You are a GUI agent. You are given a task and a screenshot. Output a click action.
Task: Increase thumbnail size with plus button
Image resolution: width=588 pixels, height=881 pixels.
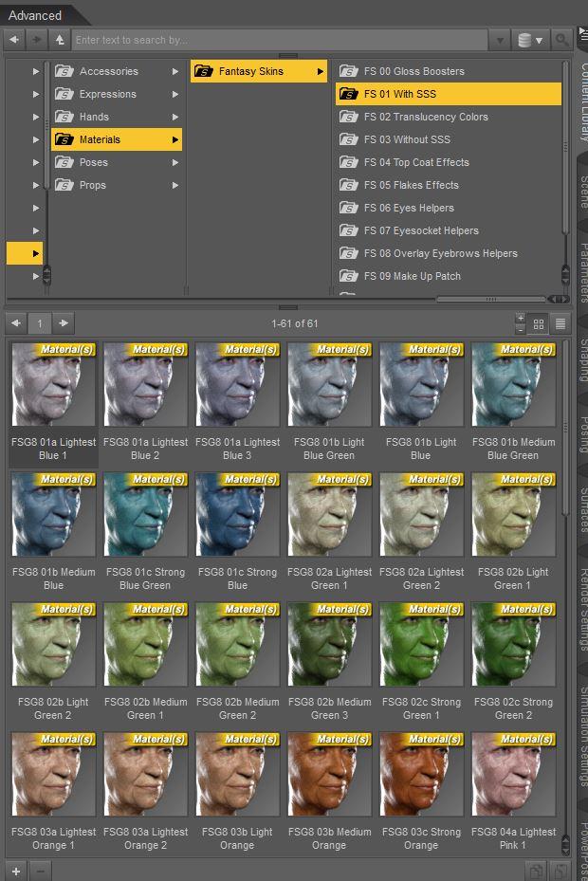point(521,319)
